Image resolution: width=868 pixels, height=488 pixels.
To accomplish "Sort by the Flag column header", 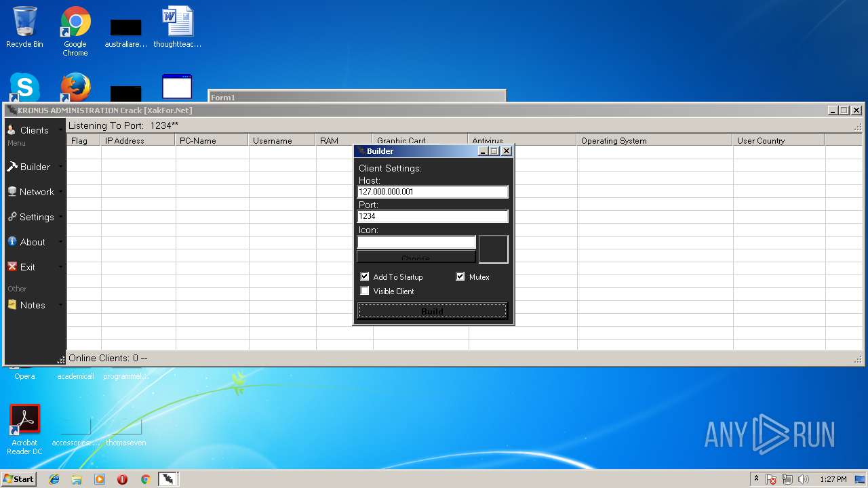I will point(84,140).
